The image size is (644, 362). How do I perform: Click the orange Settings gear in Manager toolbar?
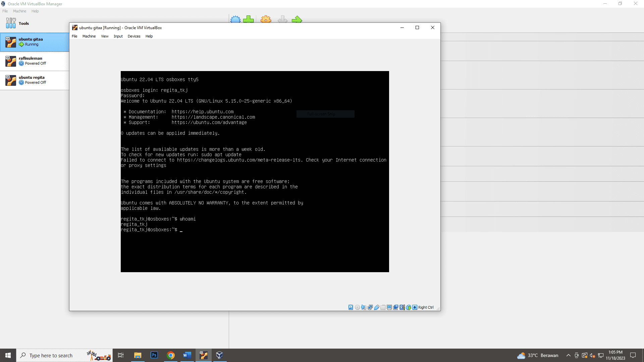tap(266, 19)
